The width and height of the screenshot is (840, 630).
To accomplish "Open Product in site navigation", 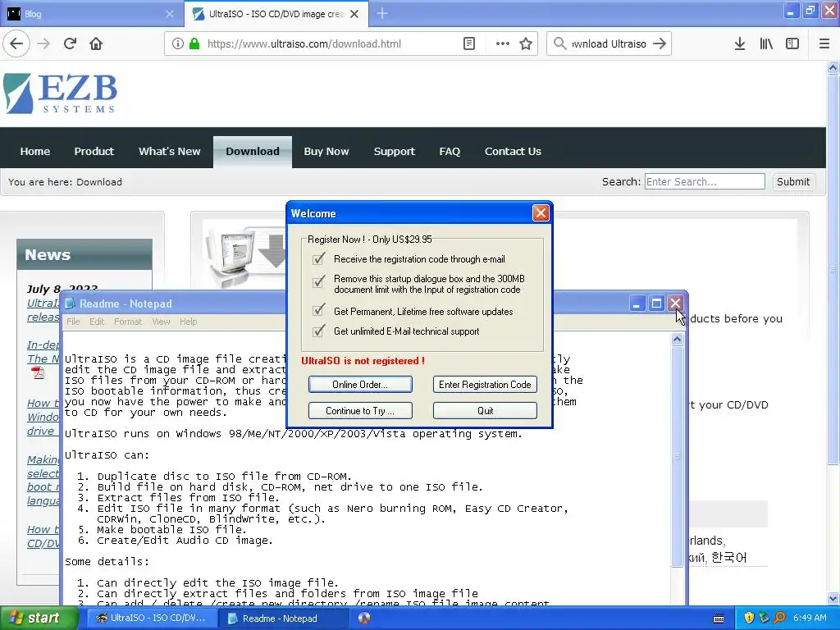I will [94, 152].
